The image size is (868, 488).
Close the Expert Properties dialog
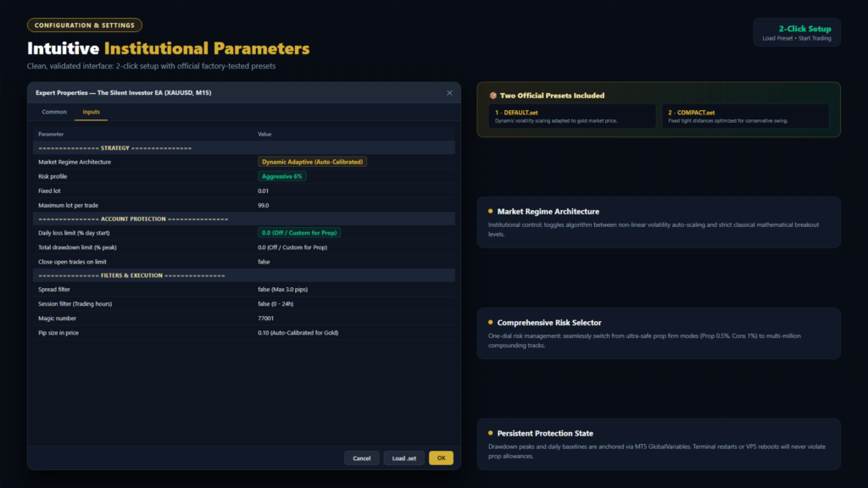point(449,93)
